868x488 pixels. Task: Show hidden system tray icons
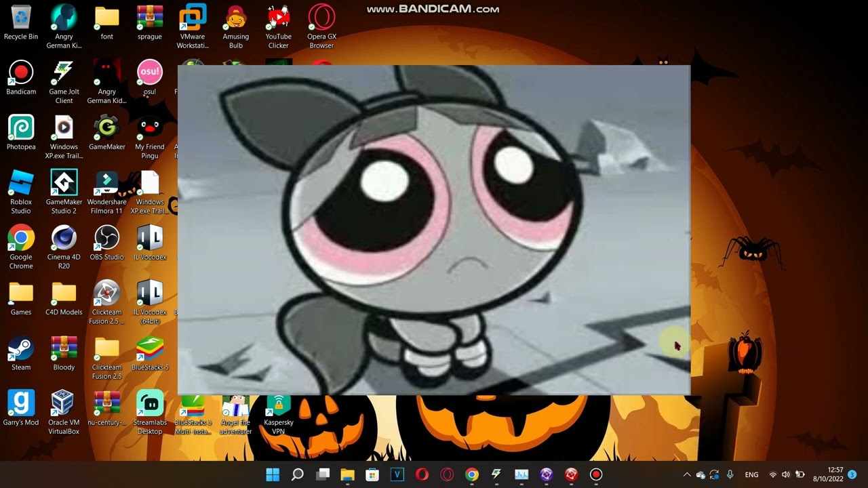687,474
